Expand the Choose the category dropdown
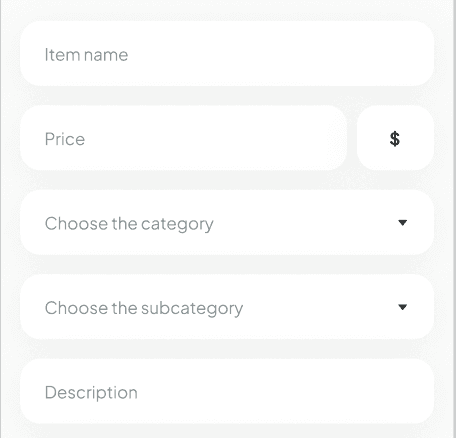This screenshot has width=456, height=438. point(227,223)
